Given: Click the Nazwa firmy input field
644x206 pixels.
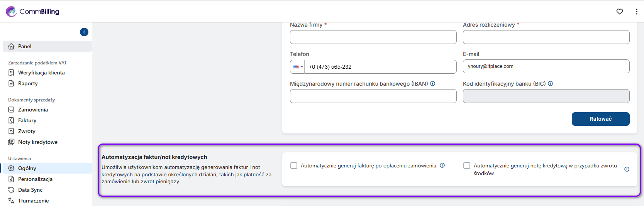Looking at the screenshot, I should click(x=373, y=37).
